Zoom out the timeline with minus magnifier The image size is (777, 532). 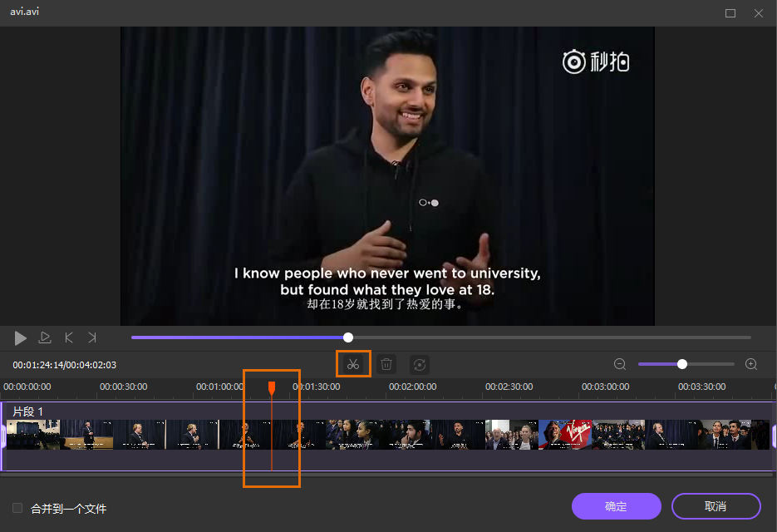tap(620, 364)
